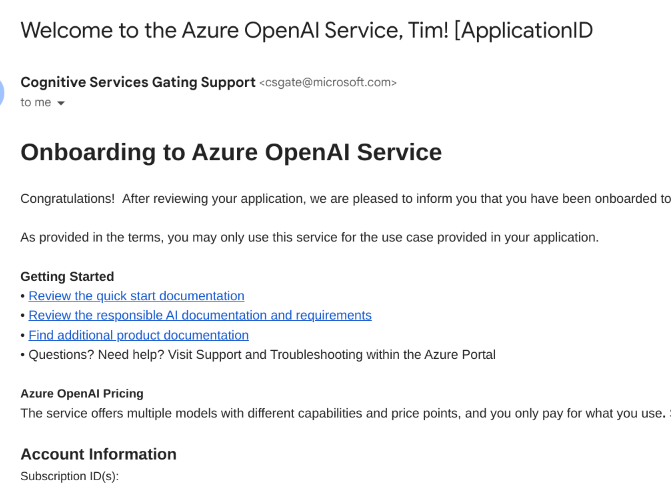Click the "Account Information" heading

click(x=98, y=454)
